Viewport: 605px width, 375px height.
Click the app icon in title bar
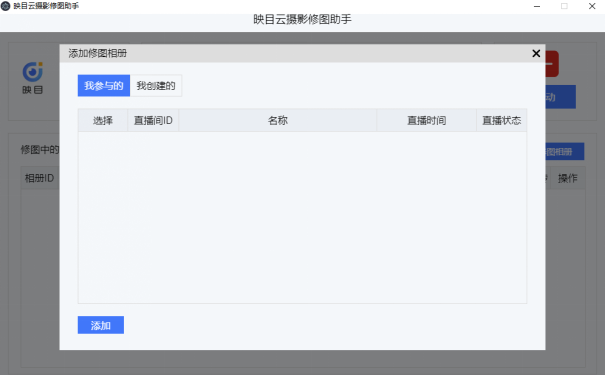(5, 6)
